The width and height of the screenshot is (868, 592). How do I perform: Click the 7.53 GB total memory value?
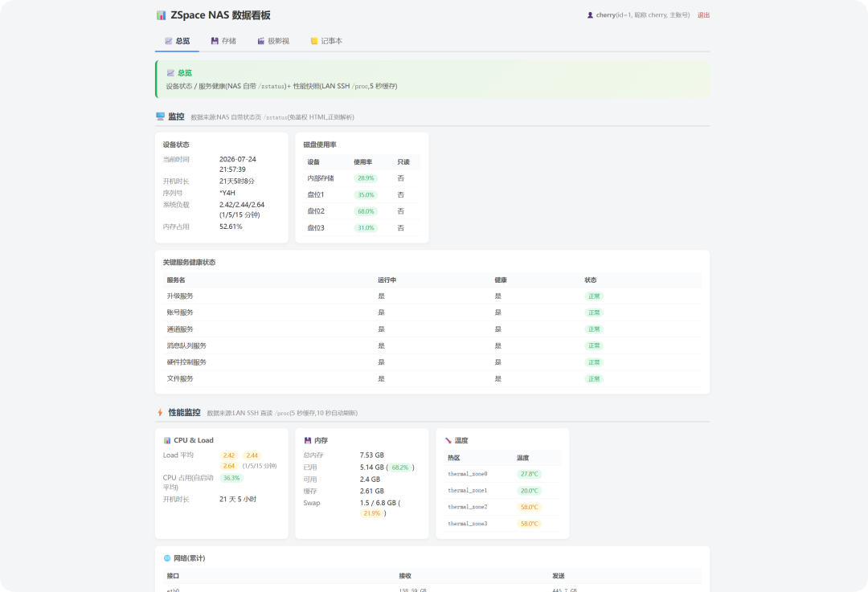[372, 455]
